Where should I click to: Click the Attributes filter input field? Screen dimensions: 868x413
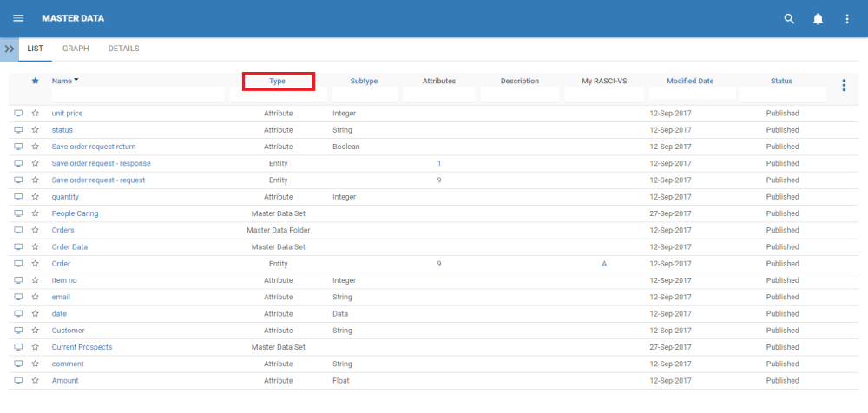pyautogui.click(x=439, y=94)
